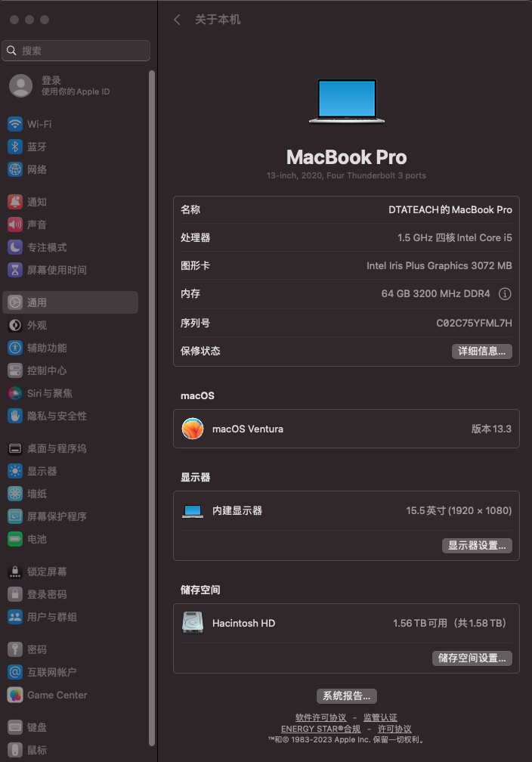Sign in with Apple ID (登录)
532x762 pixels.
(59, 85)
